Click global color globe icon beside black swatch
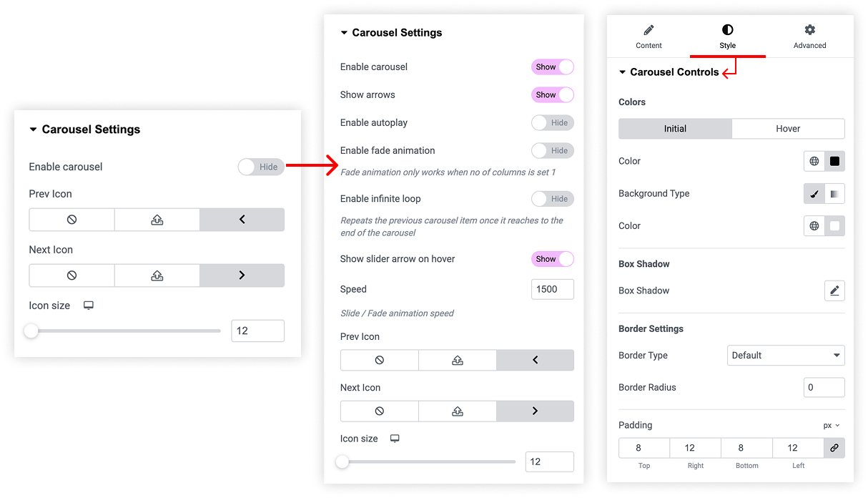868x498 pixels. point(814,161)
